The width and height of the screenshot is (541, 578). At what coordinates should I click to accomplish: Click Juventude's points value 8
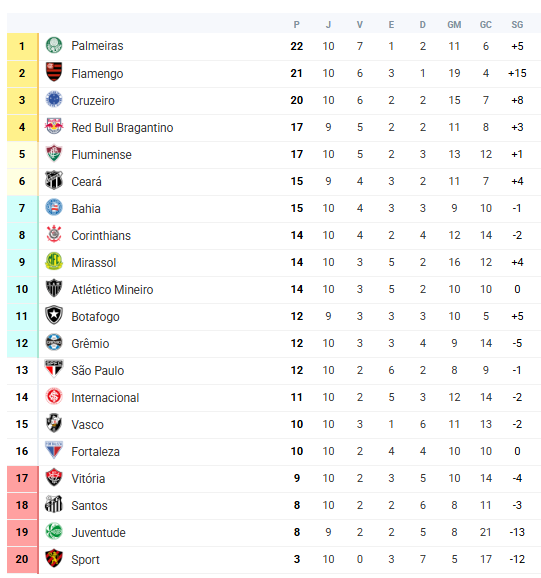(297, 532)
